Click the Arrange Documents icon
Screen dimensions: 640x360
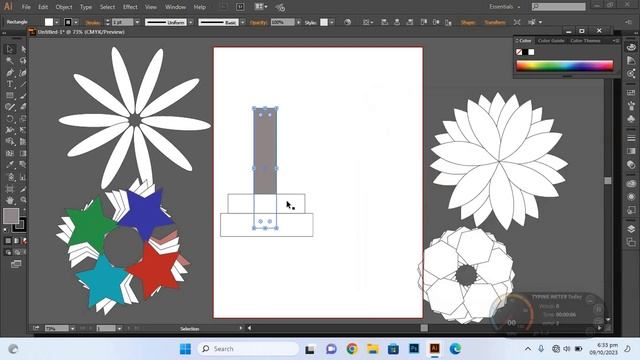(261, 7)
